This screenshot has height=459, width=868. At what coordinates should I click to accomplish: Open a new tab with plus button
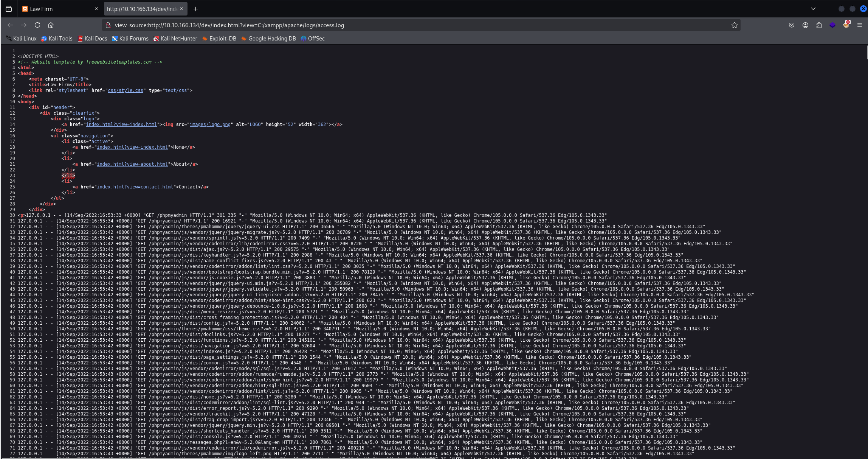[x=195, y=9]
